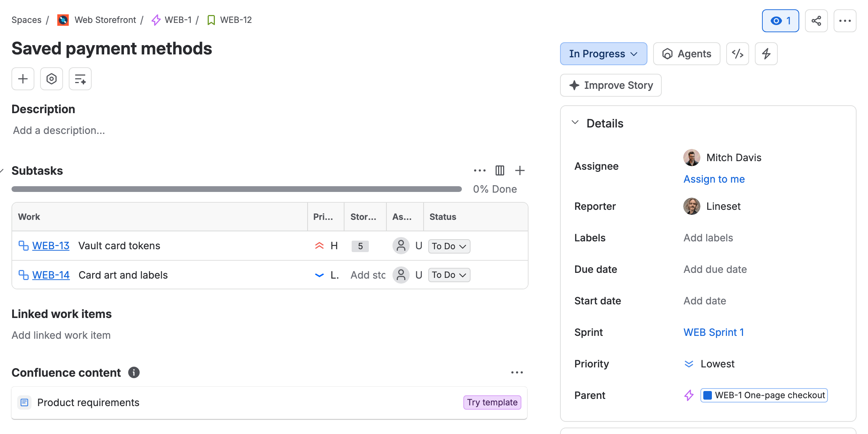Click the plus add button under the title

(x=23, y=79)
